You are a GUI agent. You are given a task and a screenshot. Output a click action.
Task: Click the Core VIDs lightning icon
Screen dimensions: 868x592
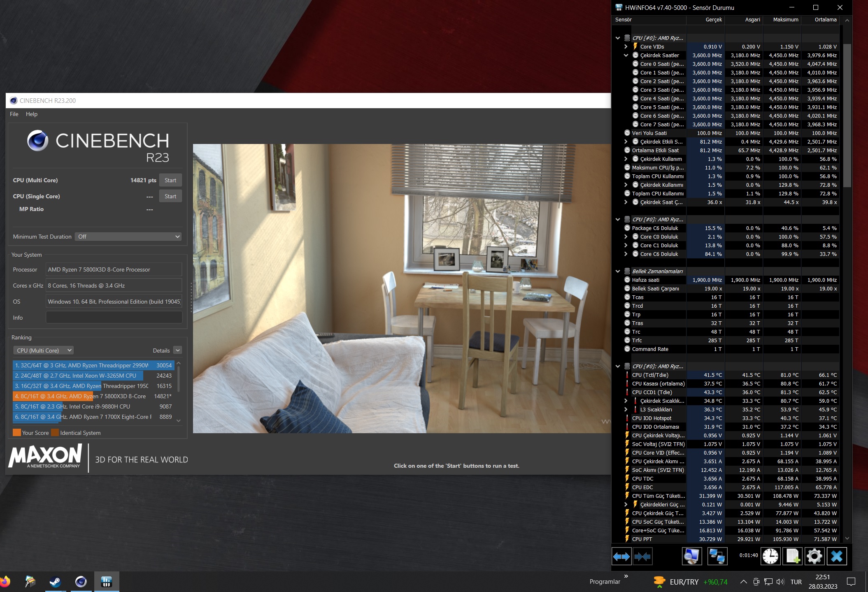pyautogui.click(x=635, y=46)
